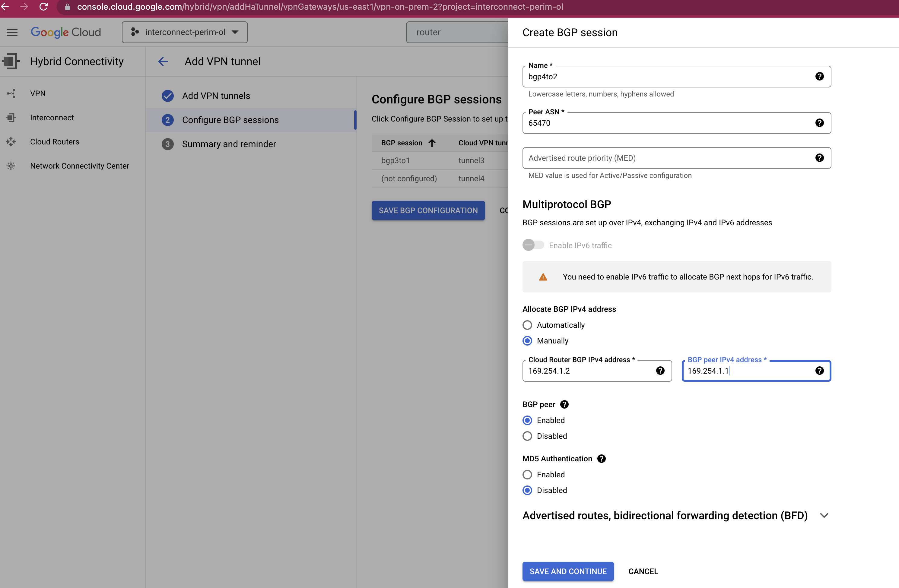This screenshot has height=588, width=899.
Task: Click the help icon next to Peer ASN
Action: tap(819, 123)
